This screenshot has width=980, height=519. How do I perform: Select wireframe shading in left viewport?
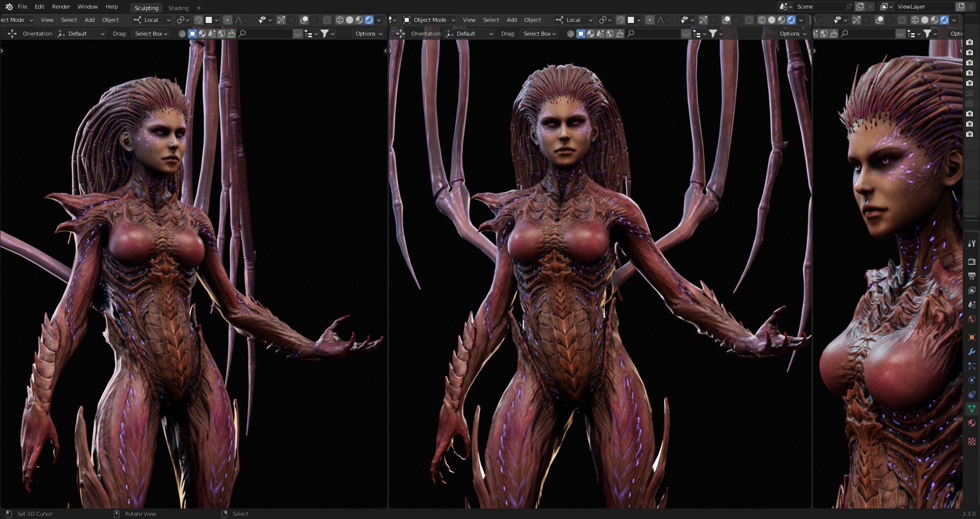click(x=340, y=20)
